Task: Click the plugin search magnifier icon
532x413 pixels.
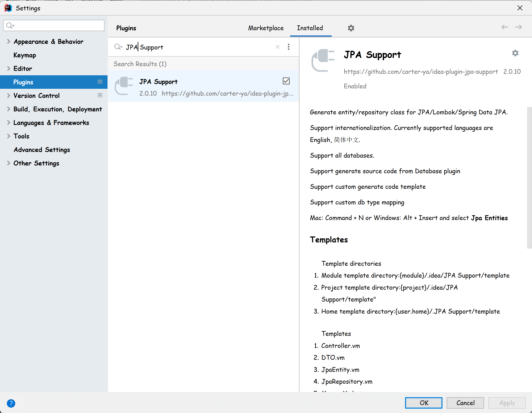Action: tap(118, 47)
